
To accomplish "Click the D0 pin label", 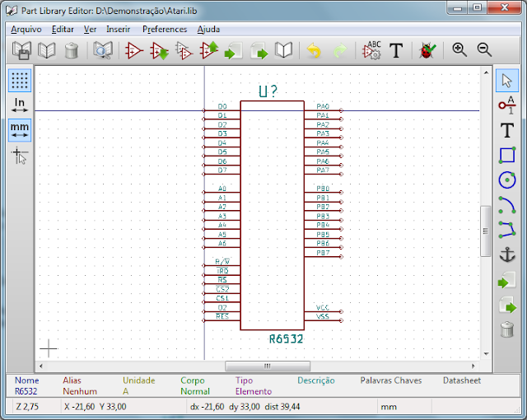I will tap(222, 106).
